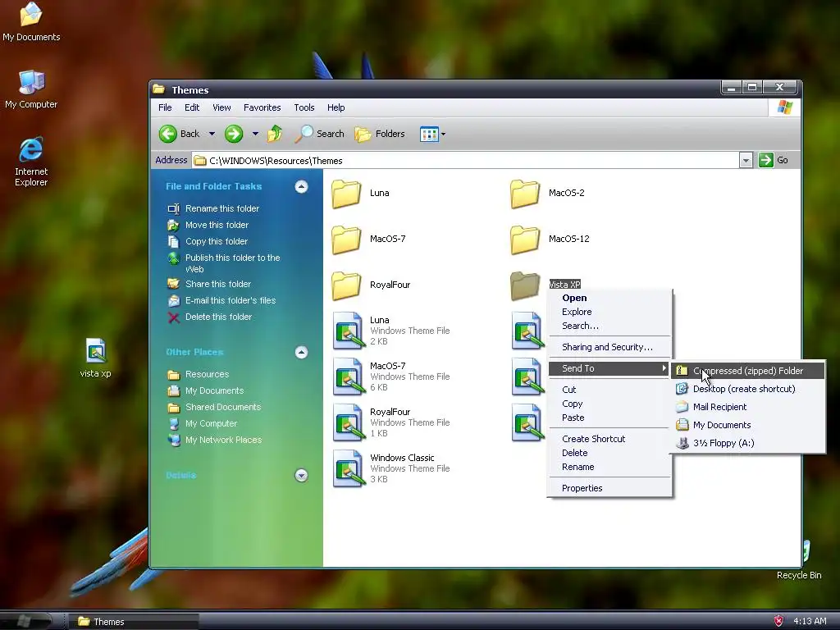Click Share this folder link
This screenshot has width=840, height=630.
[218, 284]
